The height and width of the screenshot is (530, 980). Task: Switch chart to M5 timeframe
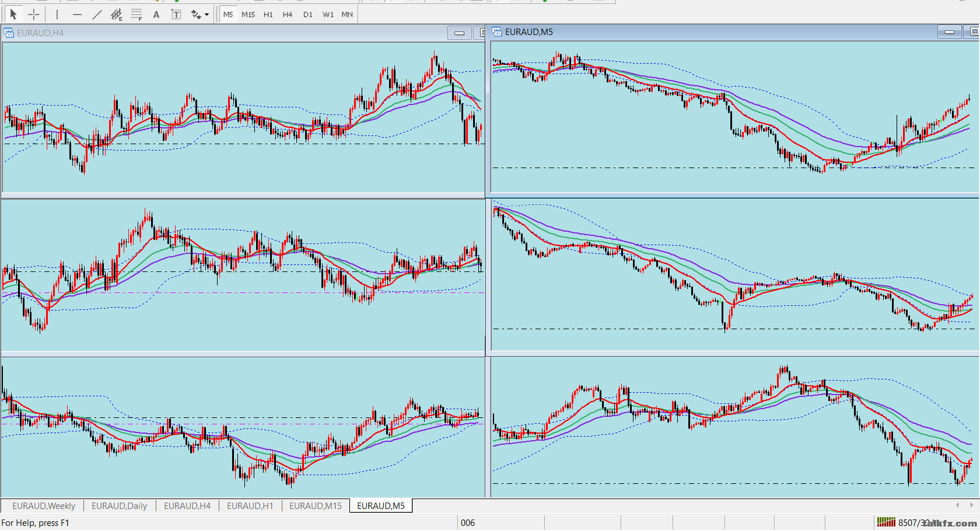click(x=228, y=15)
